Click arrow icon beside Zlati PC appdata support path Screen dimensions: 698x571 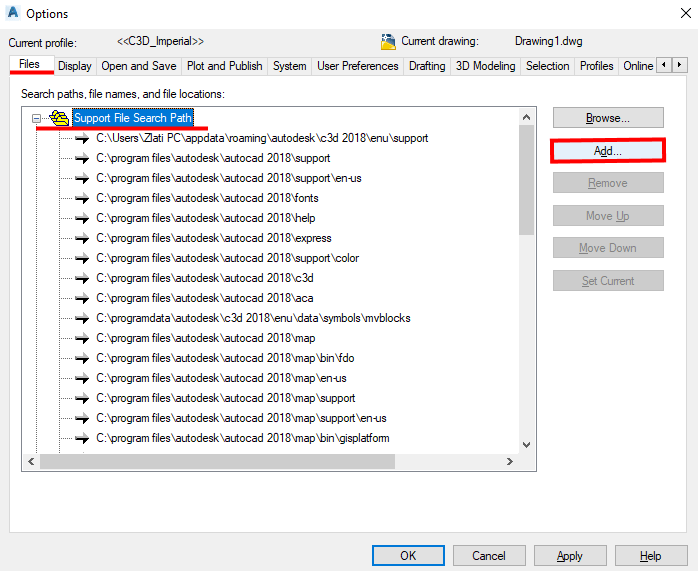coord(82,138)
